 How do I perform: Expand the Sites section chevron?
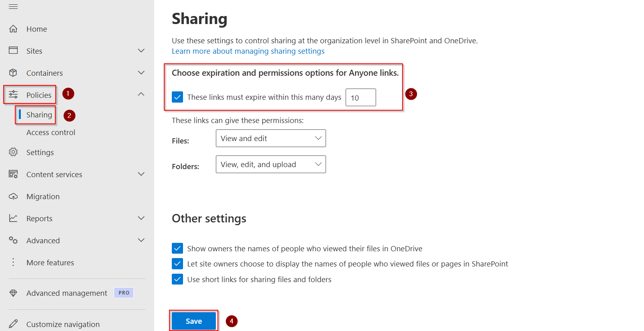tap(141, 50)
